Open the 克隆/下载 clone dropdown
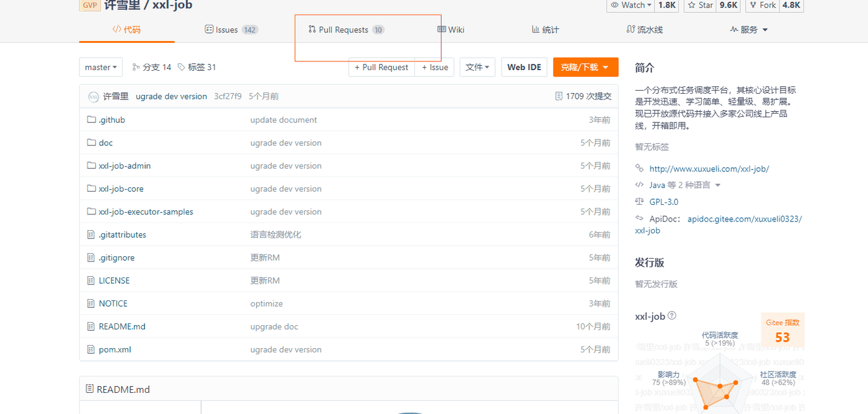This screenshot has height=414, width=868. tap(585, 67)
